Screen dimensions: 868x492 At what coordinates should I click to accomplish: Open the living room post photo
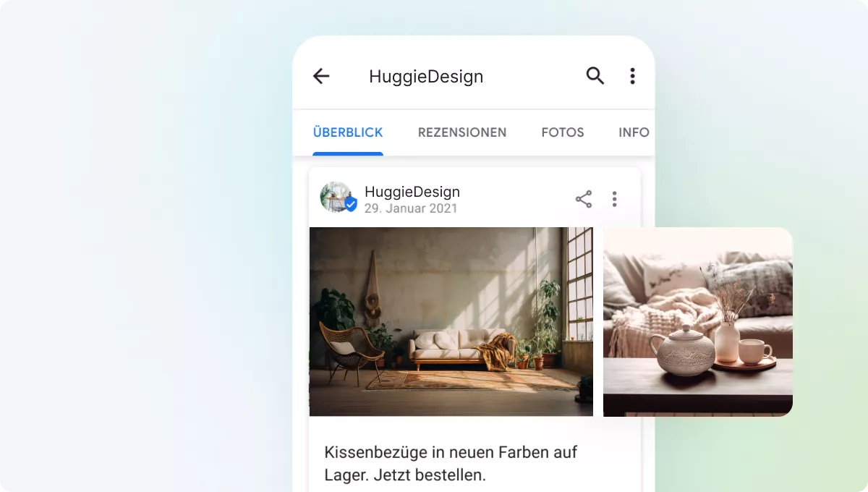click(451, 322)
